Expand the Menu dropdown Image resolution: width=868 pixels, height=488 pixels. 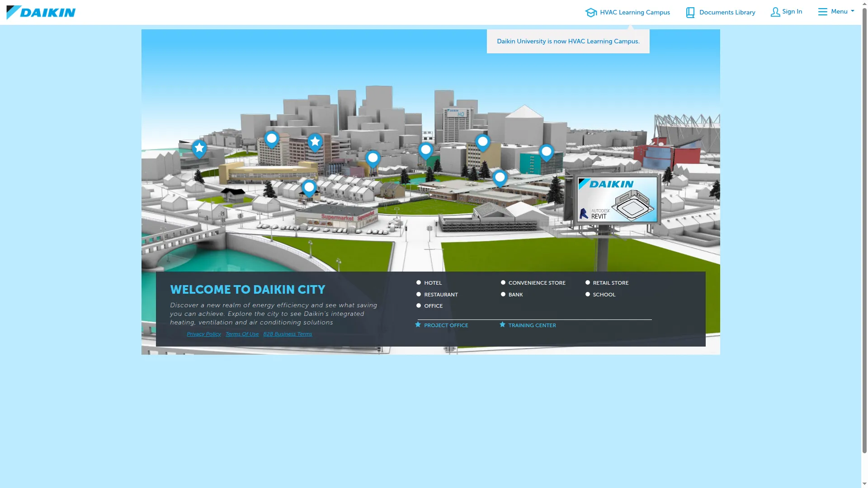click(836, 12)
